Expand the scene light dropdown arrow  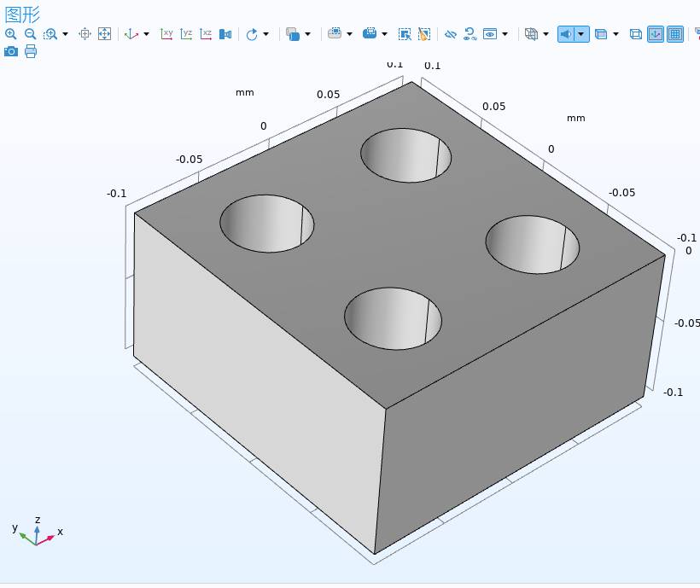coord(581,34)
